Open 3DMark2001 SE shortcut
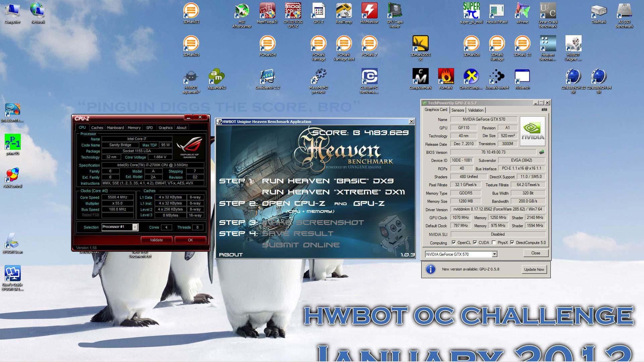This screenshot has height=362, width=644. click(420, 48)
